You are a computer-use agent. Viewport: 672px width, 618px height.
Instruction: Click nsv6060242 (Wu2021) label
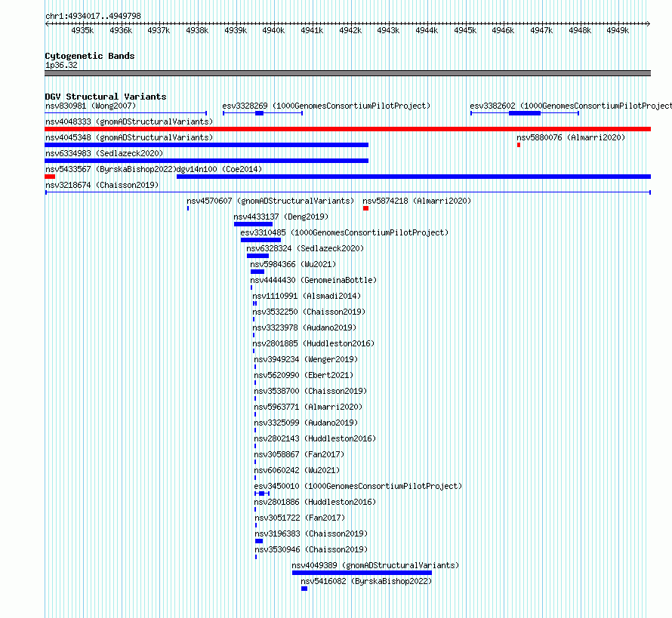coord(297,470)
